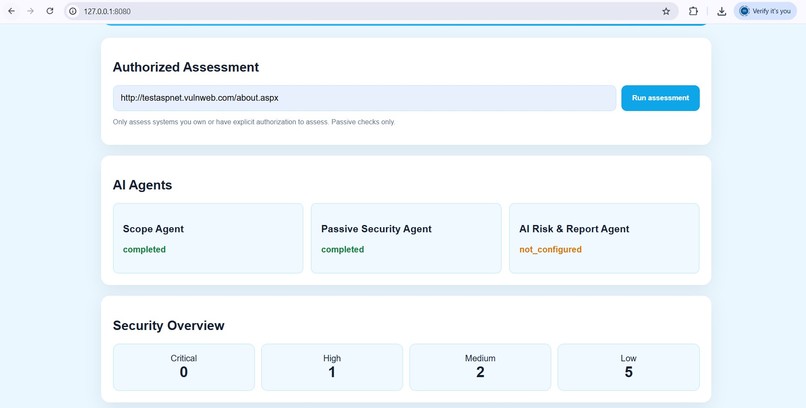Click the 'not_configured' status text
Screen dimensions: 806x408
pyautogui.click(x=550, y=249)
